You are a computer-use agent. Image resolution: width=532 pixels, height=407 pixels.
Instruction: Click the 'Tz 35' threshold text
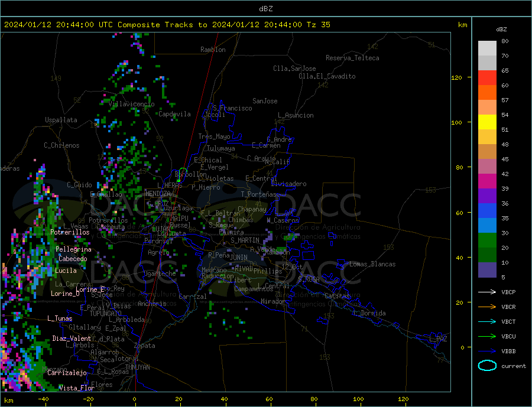318,24
